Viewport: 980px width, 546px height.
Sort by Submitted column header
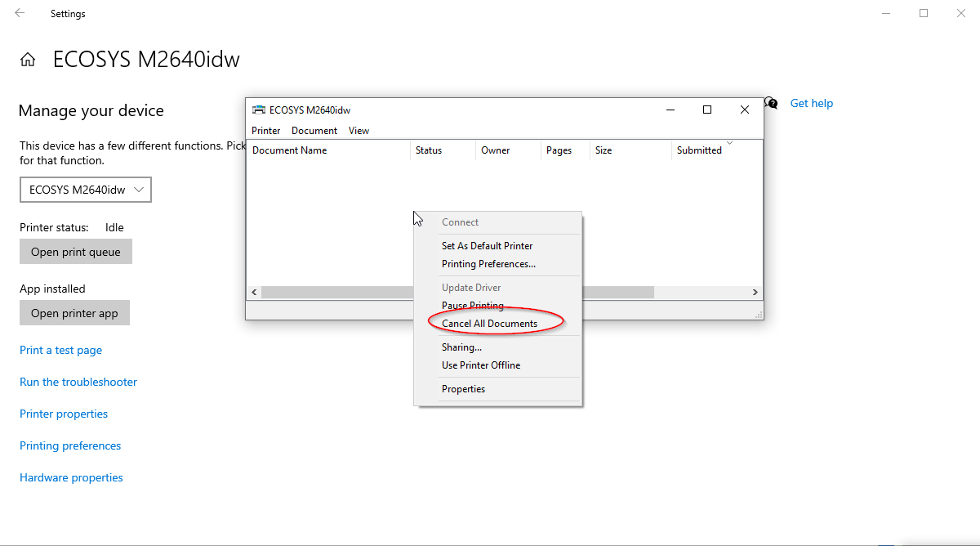pyautogui.click(x=716, y=150)
